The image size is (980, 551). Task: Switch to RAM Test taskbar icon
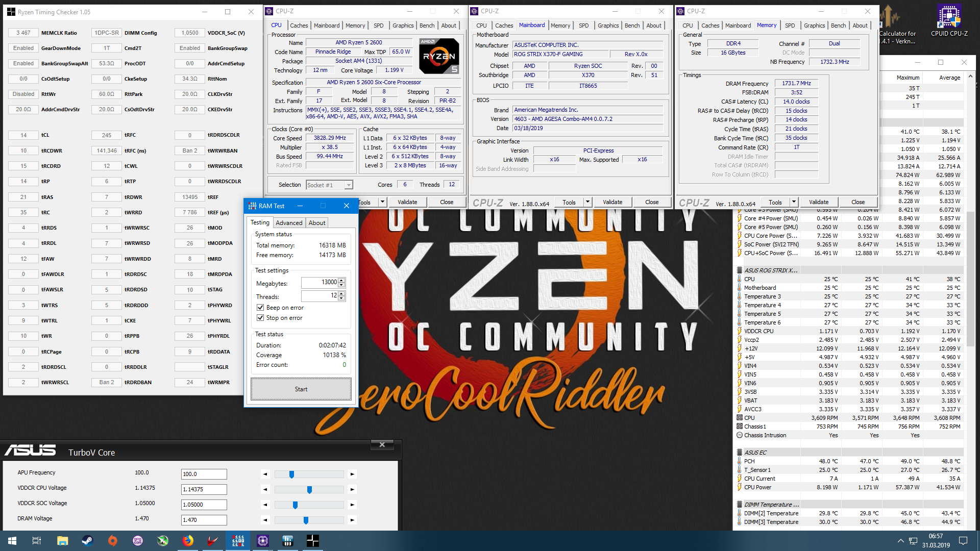coord(238,540)
